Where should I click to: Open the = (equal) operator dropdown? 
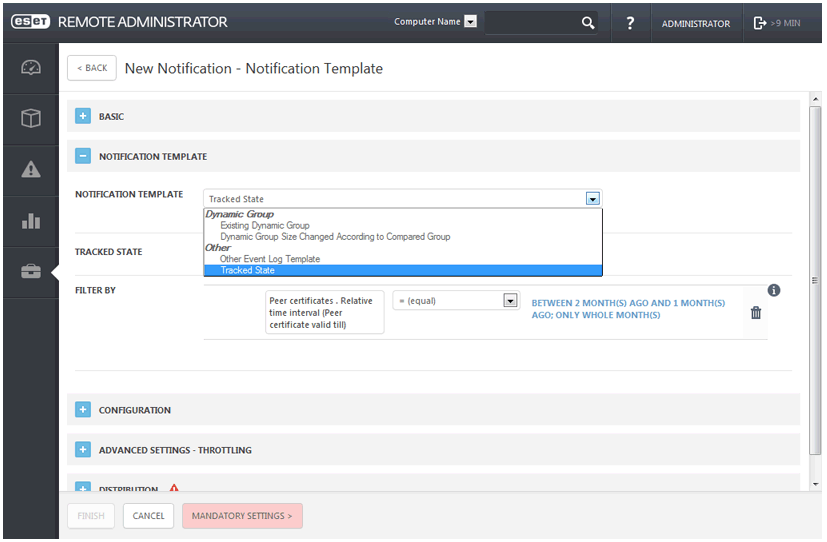(x=510, y=301)
